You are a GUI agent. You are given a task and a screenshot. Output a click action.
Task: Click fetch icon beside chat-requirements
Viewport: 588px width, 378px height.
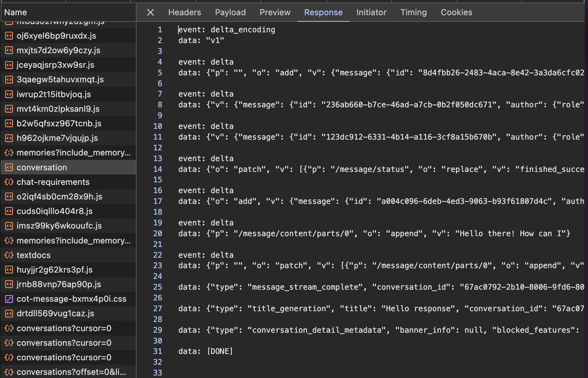(x=9, y=182)
